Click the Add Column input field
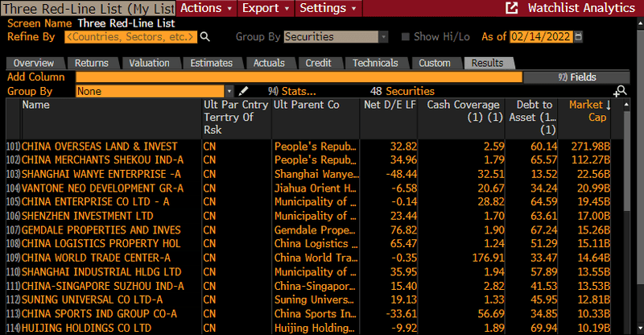644x335 pixels. (x=298, y=77)
